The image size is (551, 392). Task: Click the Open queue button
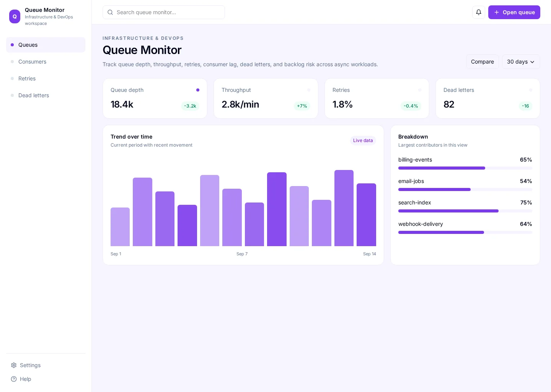click(514, 12)
